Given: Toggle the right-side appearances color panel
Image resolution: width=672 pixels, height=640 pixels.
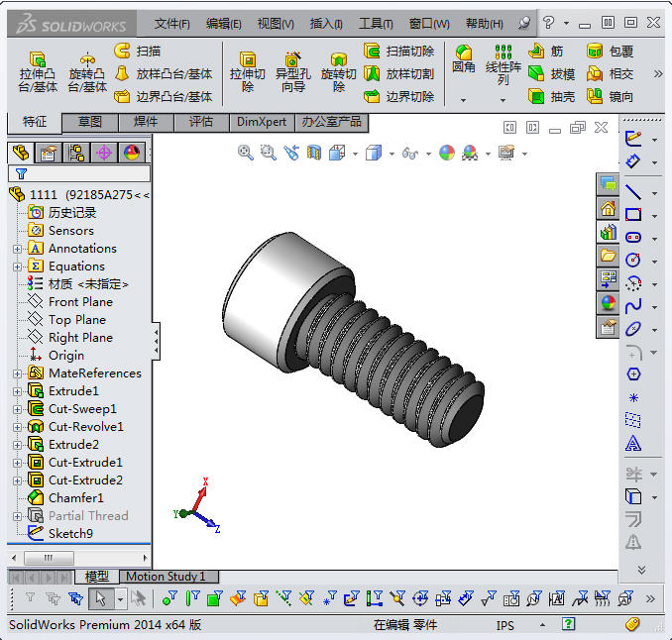Looking at the screenshot, I should tap(608, 302).
